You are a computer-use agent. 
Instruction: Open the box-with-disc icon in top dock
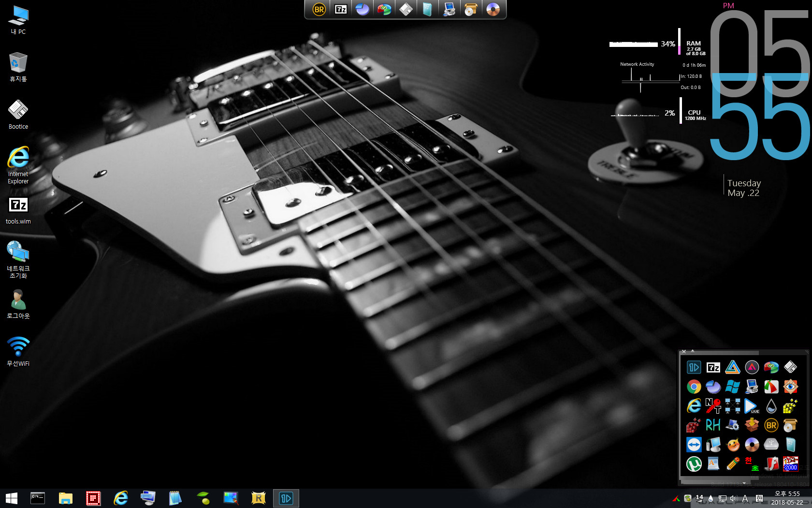click(471, 9)
